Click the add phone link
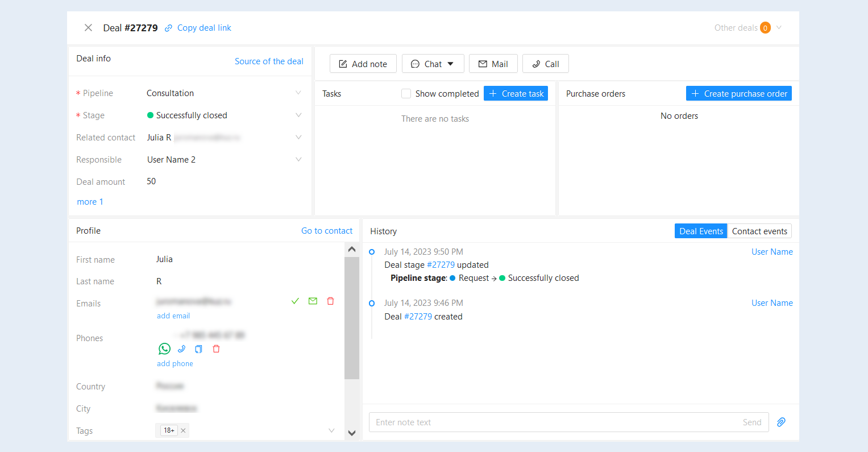Screen dimensions: 868x452 175,364
